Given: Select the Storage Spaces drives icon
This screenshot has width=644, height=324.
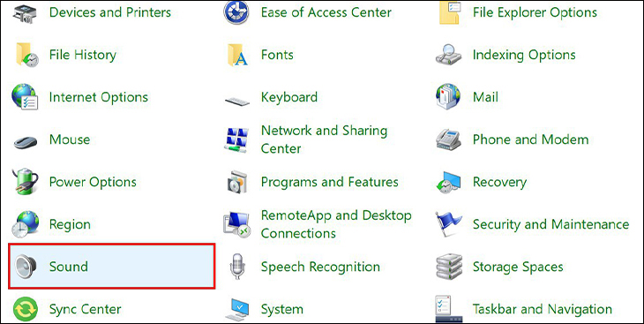Looking at the screenshot, I should [x=448, y=267].
